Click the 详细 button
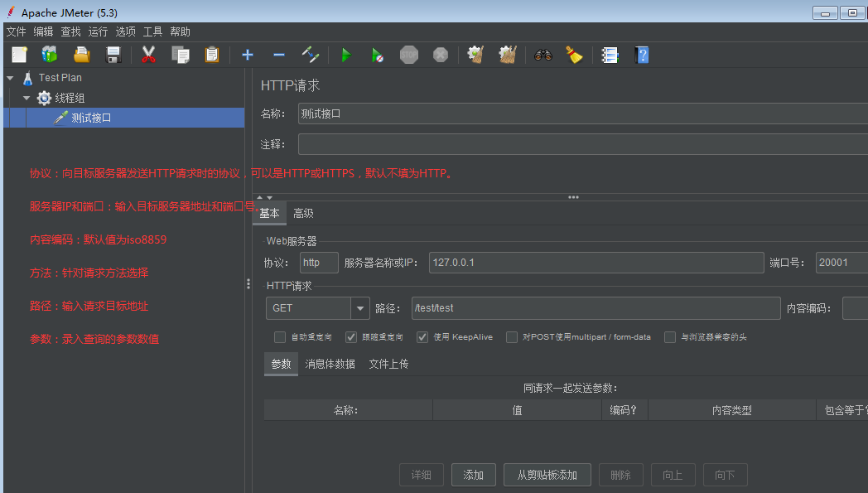Screen dimensions: 868x493 tap(422, 475)
